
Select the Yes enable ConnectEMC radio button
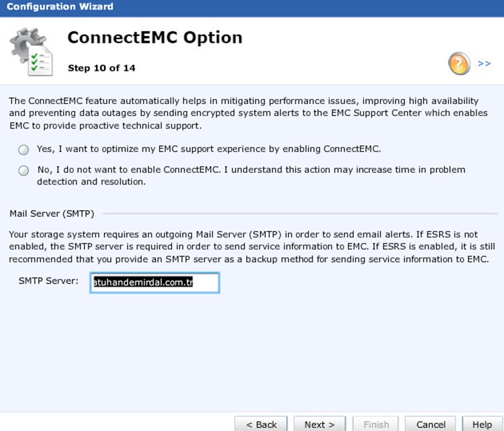23,149
